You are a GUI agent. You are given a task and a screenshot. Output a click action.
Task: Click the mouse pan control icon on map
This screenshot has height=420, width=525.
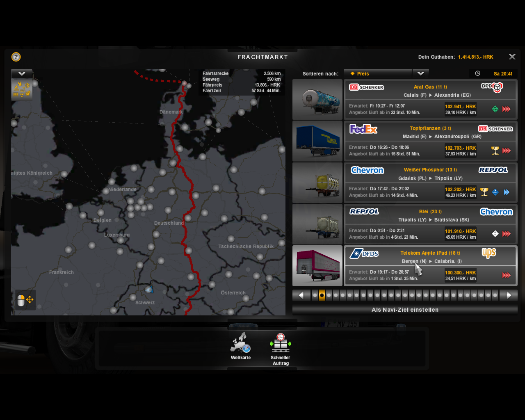pyautogui.click(x=25, y=300)
